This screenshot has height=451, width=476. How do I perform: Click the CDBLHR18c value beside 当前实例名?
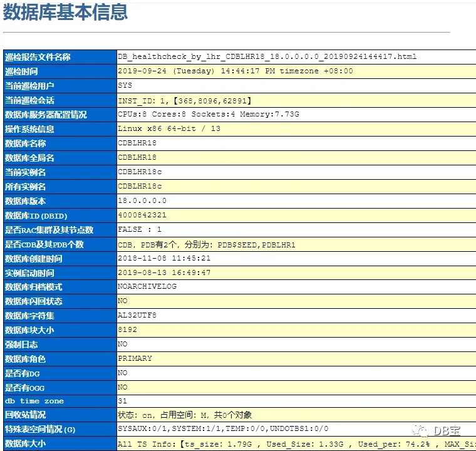(x=140, y=172)
